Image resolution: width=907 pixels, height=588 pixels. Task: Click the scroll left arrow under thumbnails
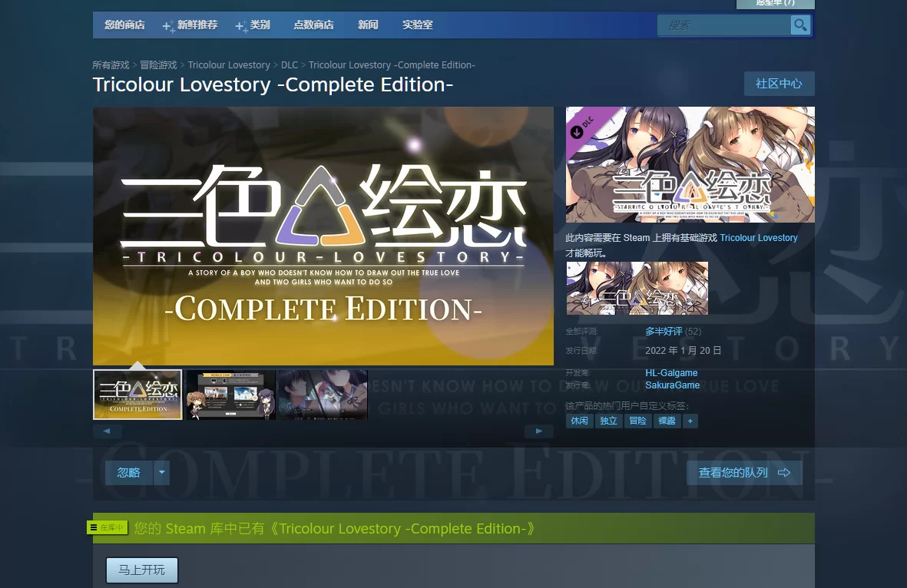107,431
